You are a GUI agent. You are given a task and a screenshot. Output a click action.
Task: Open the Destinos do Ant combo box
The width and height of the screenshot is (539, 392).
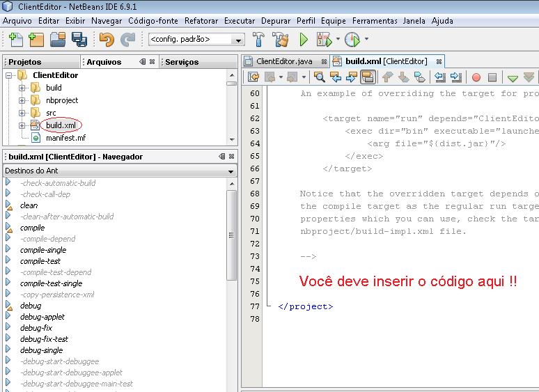pos(120,171)
